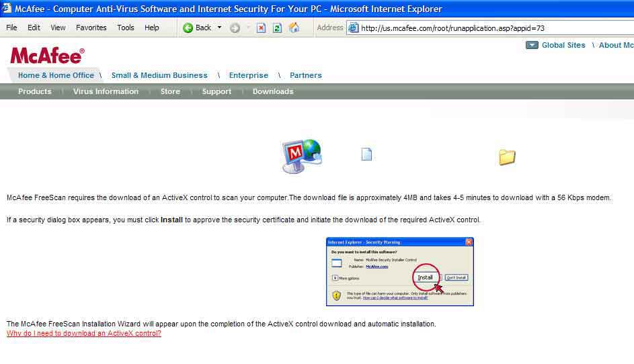This screenshot has height=364, width=634.
Task: Open the Tools menu
Action: pyautogui.click(x=126, y=28)
